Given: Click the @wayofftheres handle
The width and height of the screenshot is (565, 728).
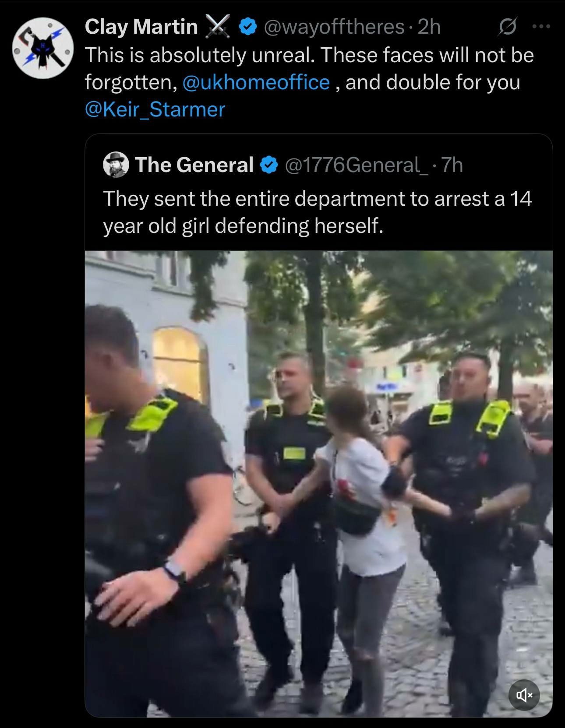Looking at the screenshot, I should click(x=334, y=27).
